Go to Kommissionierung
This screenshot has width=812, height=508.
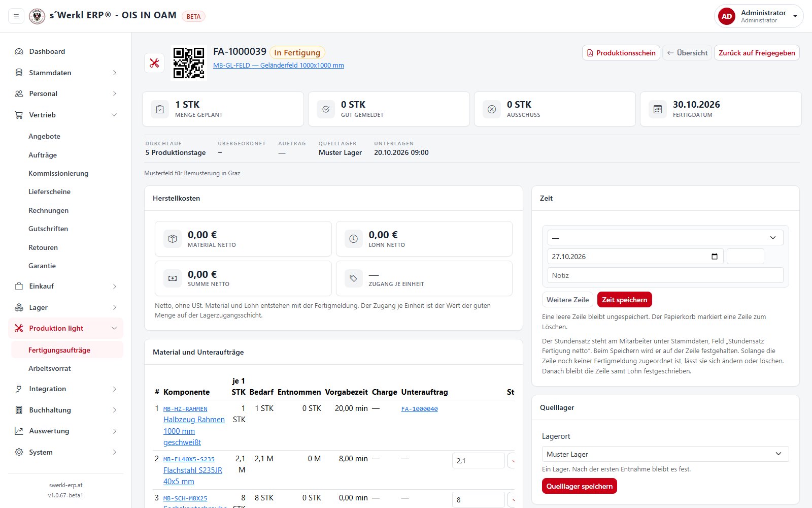(x=67, y=173)
